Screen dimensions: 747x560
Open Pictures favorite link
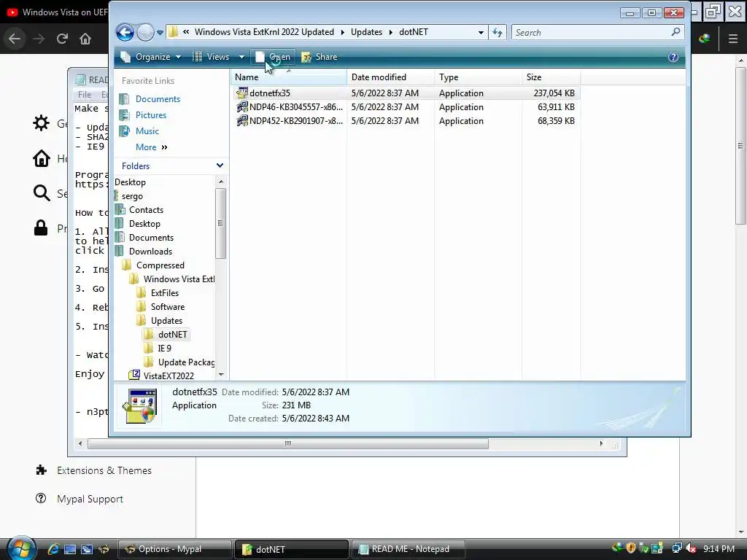pos(151,115)
